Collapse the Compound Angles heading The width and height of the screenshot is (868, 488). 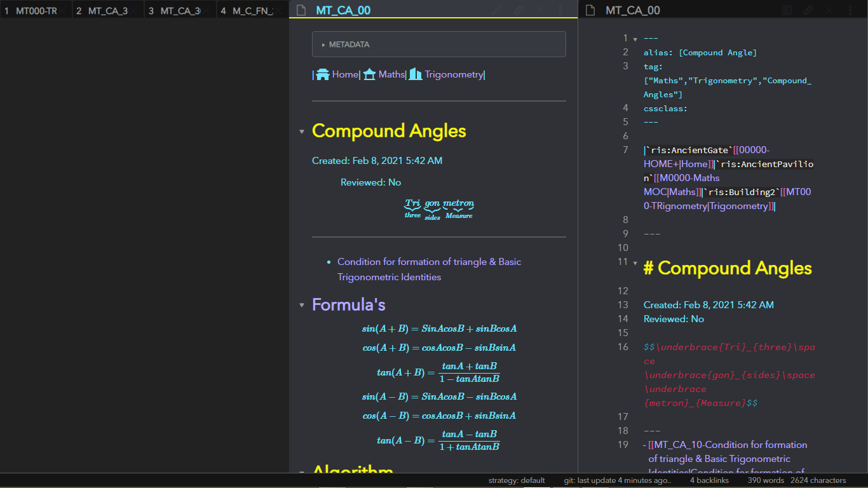(x=301, y=132)
